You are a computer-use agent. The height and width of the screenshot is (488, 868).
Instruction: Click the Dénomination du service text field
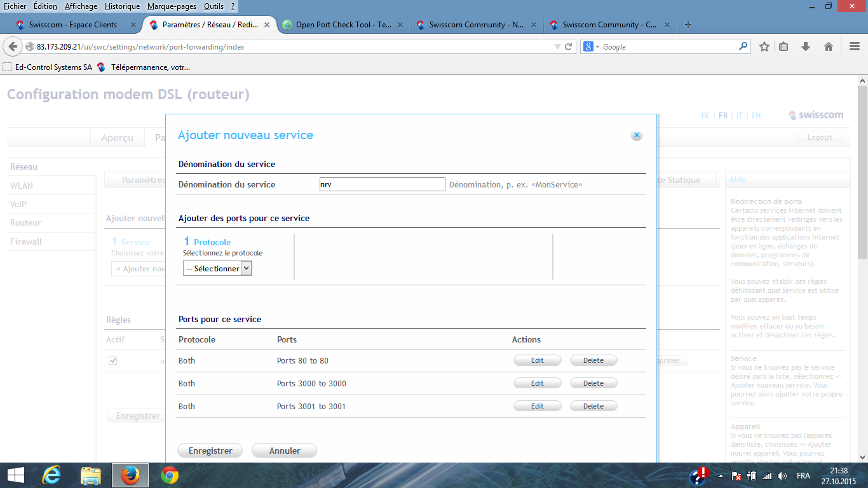(382, 184)
